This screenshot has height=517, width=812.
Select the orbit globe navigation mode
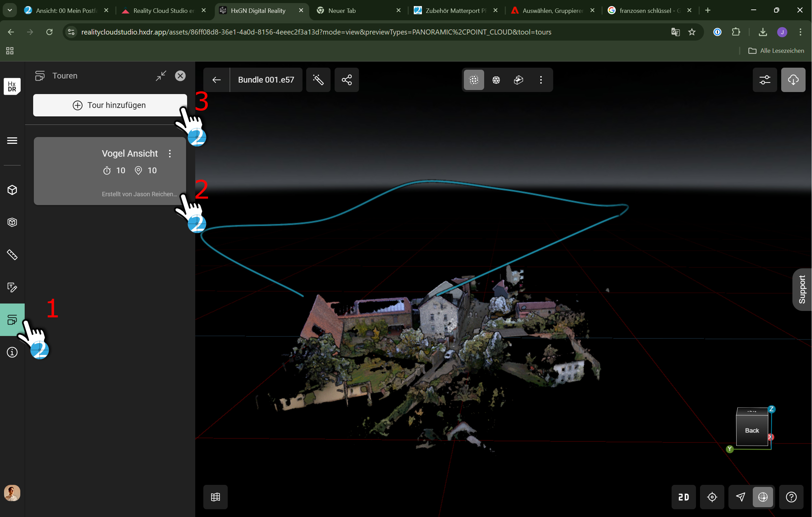coord(763,497)
